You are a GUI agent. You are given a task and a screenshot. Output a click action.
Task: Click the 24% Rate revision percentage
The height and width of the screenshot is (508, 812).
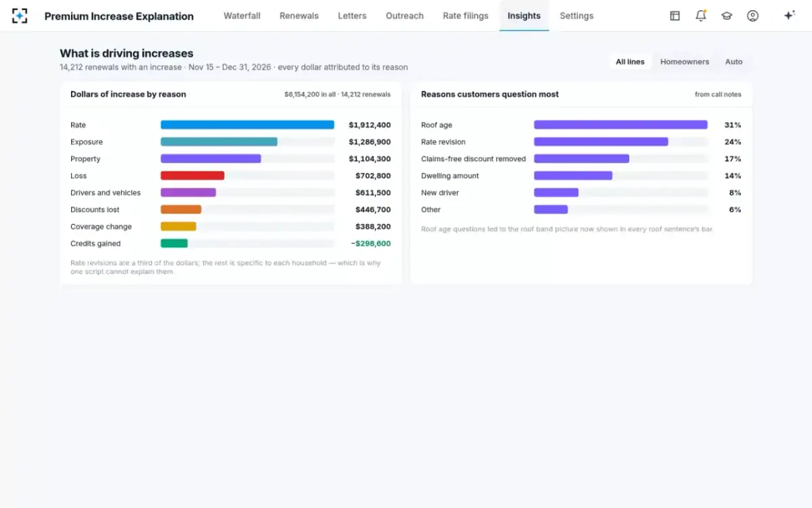pos(733,142)
